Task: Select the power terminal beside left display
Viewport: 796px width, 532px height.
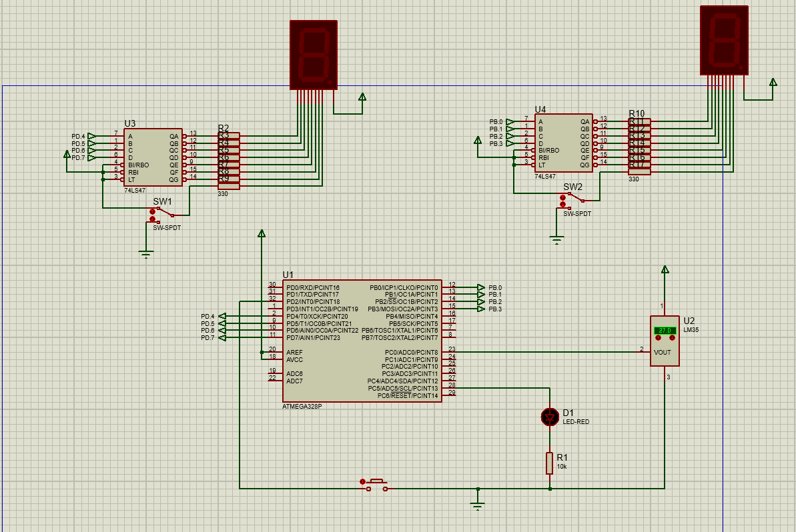Action: 362,97
